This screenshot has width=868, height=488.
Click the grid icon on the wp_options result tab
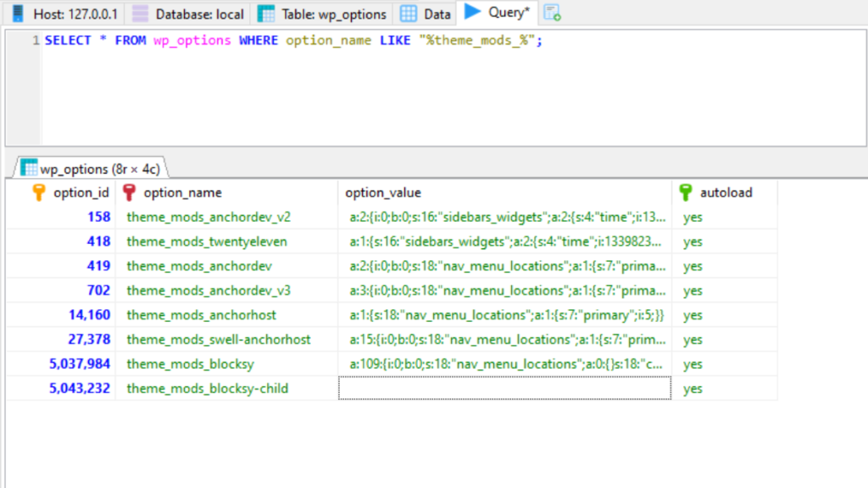(28, 168)
